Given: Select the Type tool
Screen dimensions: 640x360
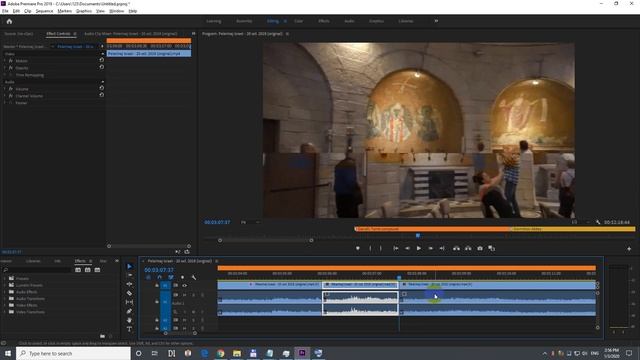Looking at the screenshot, I should coord(130,329).
